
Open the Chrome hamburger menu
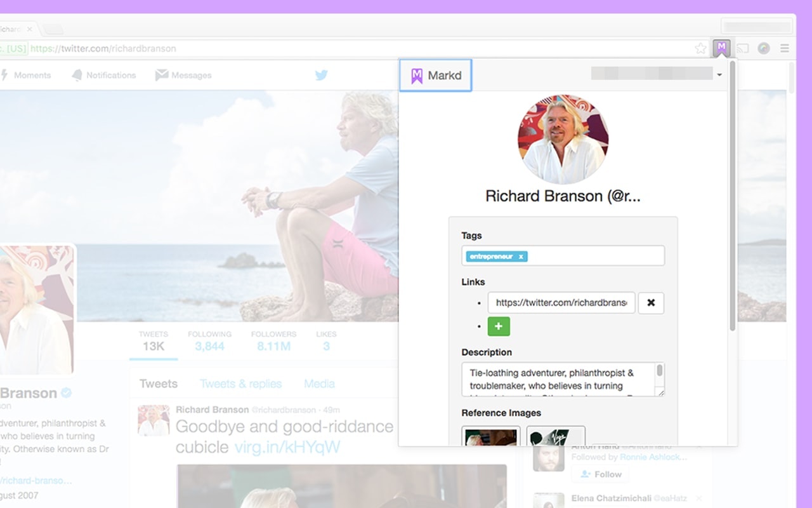point(785,48)
